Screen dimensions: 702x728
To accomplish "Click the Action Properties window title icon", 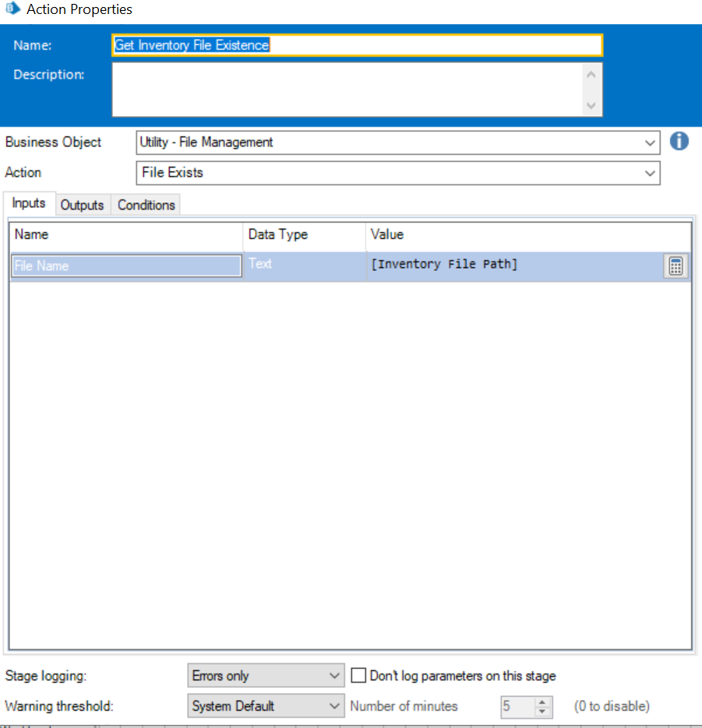I will 12,9.
